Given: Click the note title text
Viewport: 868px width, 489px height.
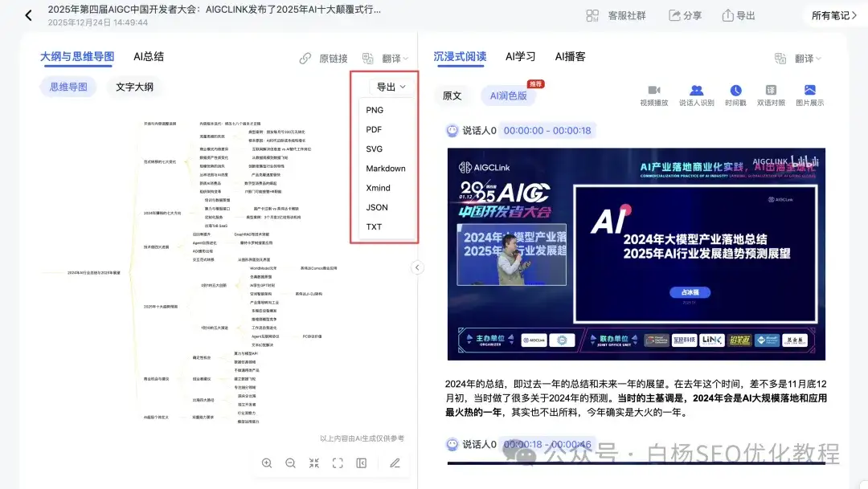Looking at the screenshot, I should pyautogui.click(x=215, y=10).
